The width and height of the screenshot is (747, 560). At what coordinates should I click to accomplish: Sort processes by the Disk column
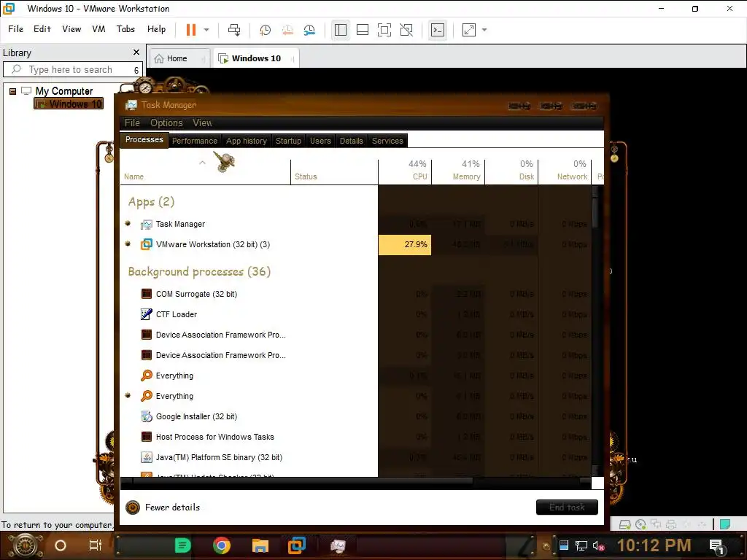(x=511, y=172)
